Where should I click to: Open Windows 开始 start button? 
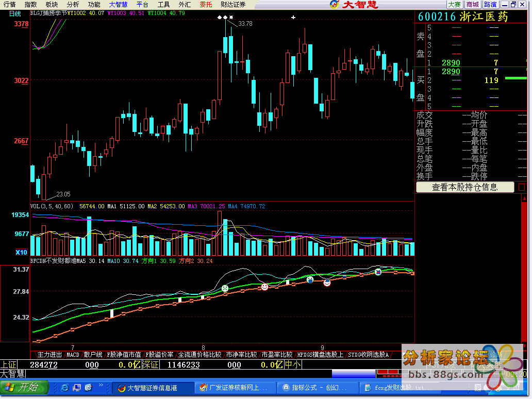point(24,387)
